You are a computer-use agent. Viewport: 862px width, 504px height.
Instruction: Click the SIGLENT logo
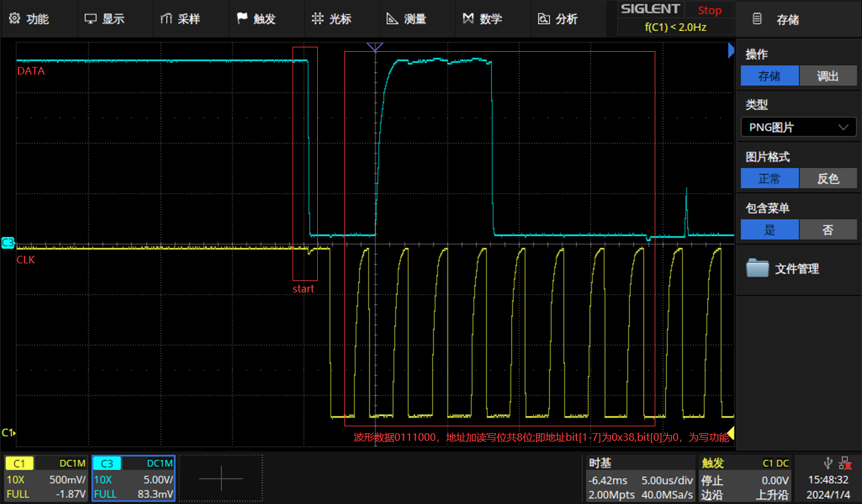(x=650, y=9)
